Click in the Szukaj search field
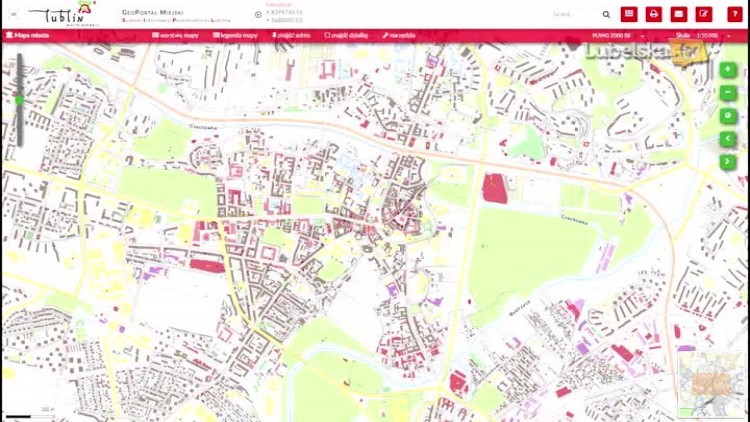This screenshot has width=750, height=422. [572, 15]
